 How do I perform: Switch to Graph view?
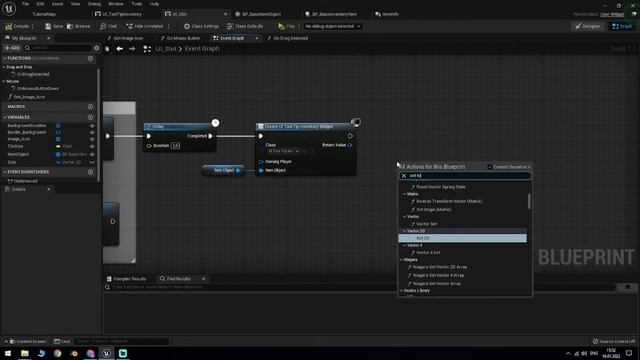(622, 26)
